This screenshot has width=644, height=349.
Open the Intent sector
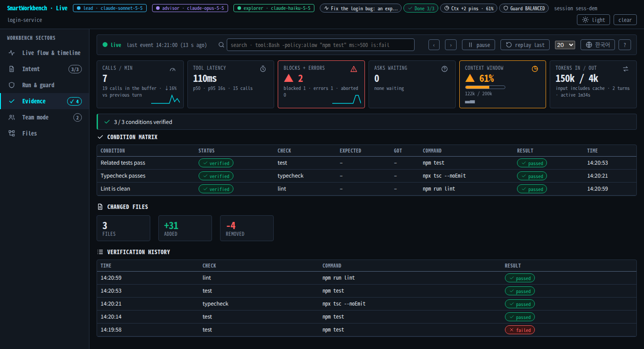coord(45,69)
